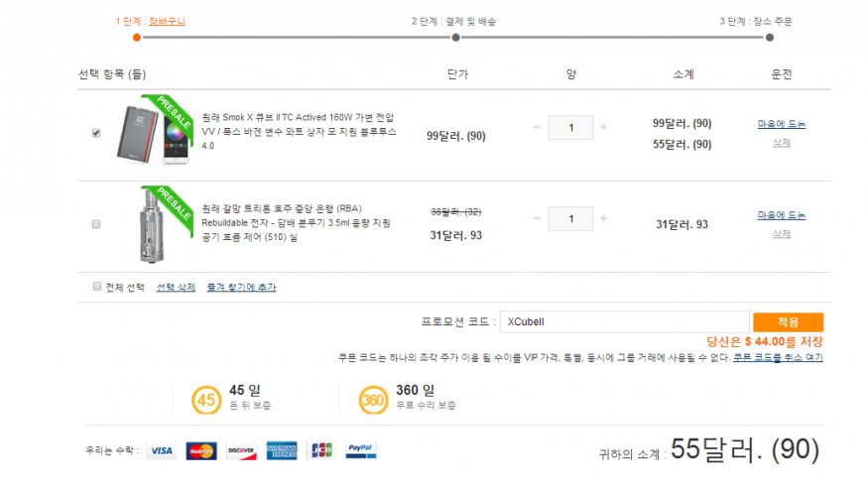The width and height of the screenshot is (868, 496).
Task: Click the JCB card icon
Action: (x=319, y=450)
